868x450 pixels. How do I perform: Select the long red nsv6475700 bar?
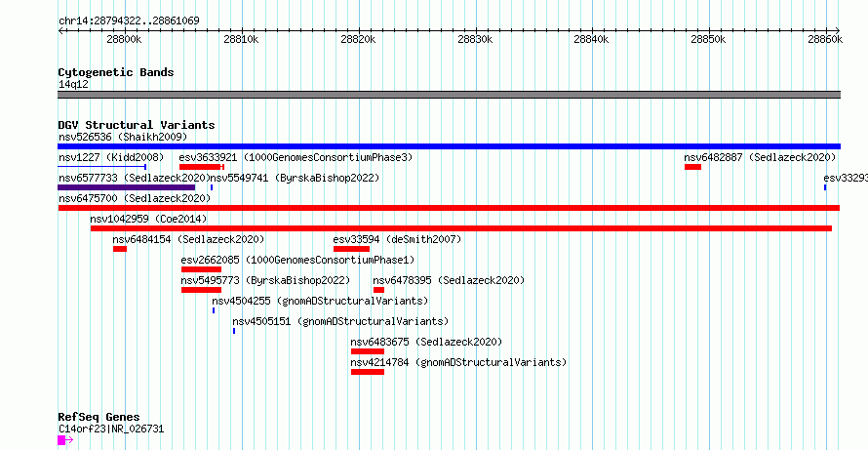tap(449, 208)
